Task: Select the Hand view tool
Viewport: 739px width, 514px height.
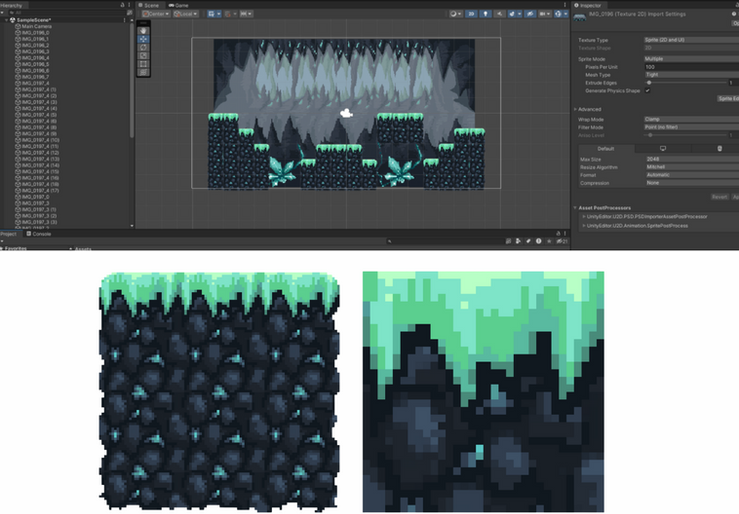Action: (x=144, y=31)
